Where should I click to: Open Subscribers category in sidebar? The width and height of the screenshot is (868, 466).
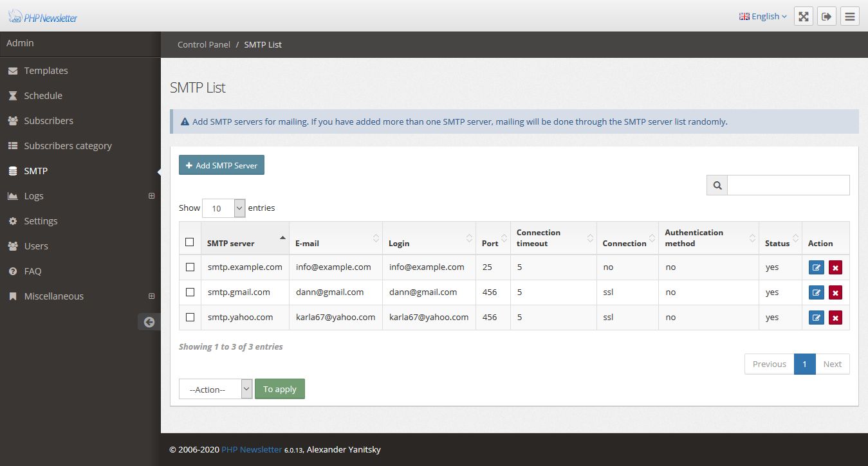(68, 146)
